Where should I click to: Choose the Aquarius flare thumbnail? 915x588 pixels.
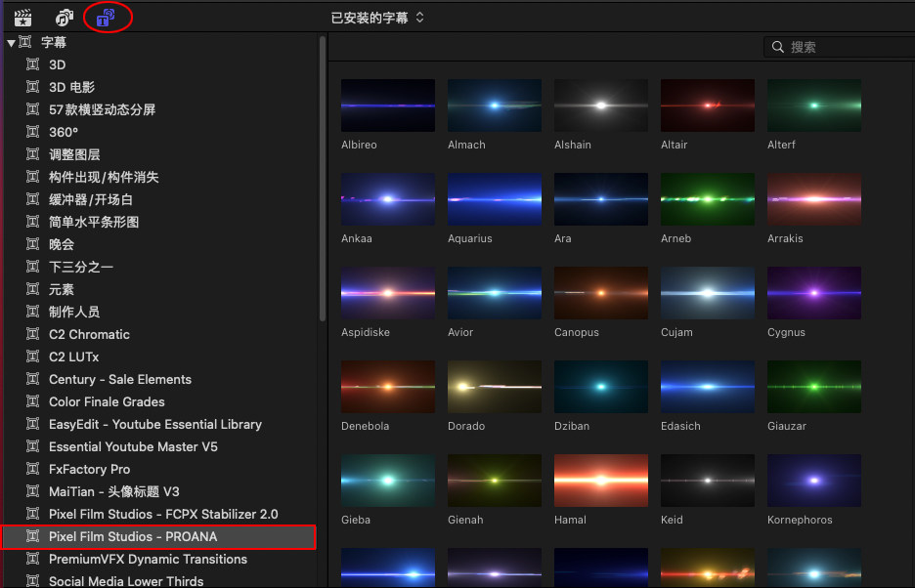pos(495,199)
